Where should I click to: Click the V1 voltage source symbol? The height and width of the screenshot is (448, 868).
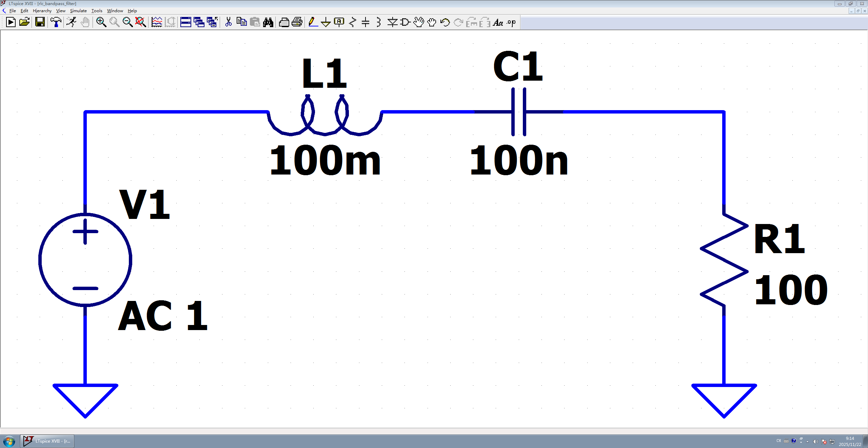pos(85,260)
